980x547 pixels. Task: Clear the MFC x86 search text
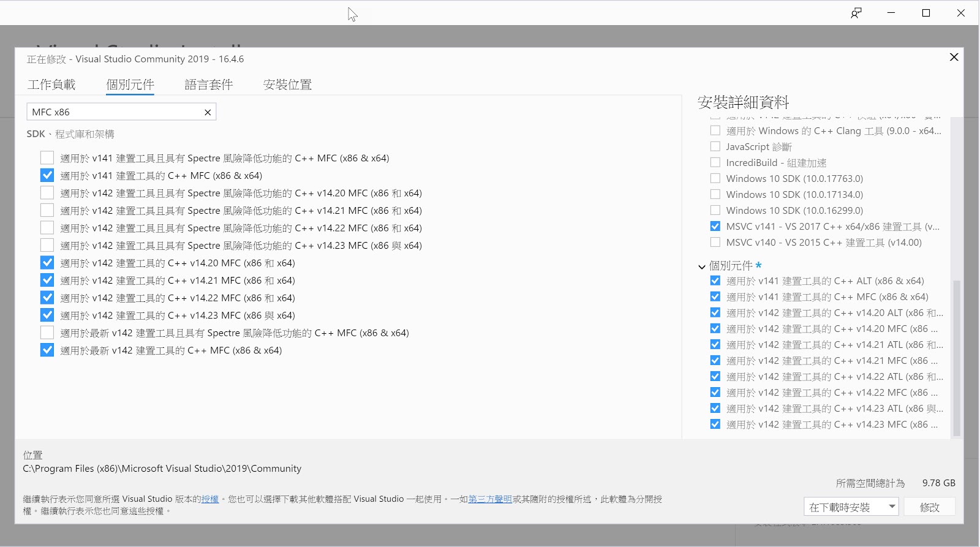tap(208, 112)
